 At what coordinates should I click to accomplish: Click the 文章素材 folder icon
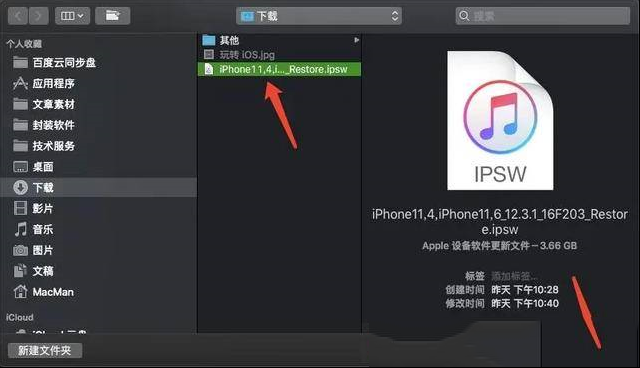point(20,104)
